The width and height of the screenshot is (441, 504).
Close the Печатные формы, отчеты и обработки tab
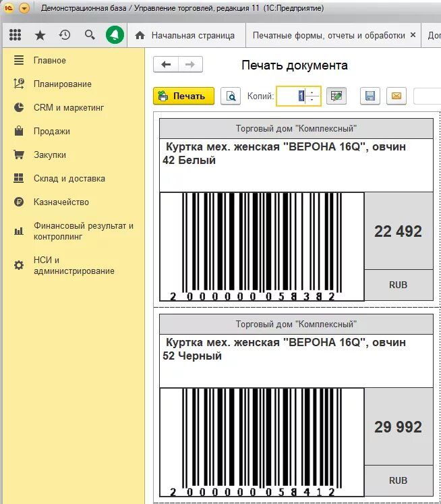coord(413,34)
